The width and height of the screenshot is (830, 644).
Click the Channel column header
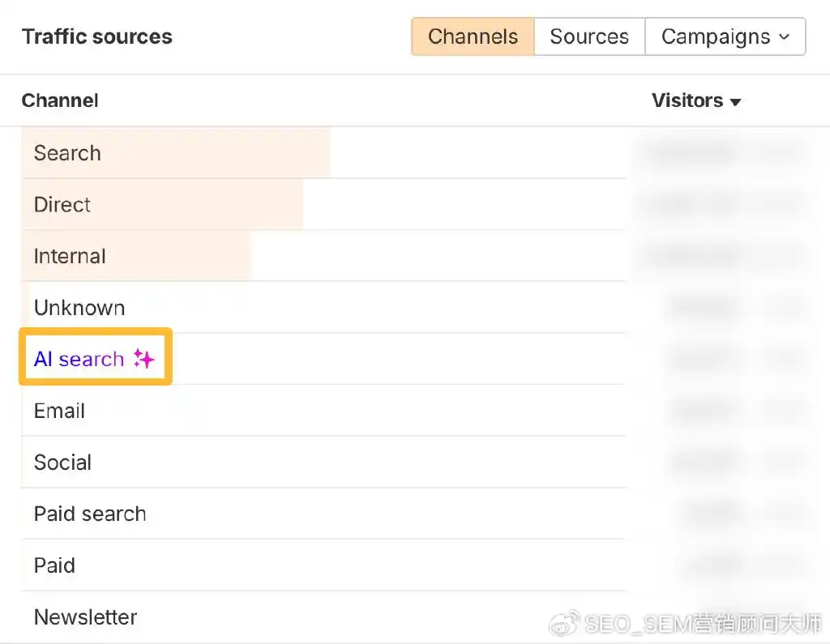[x=59, y=100]
